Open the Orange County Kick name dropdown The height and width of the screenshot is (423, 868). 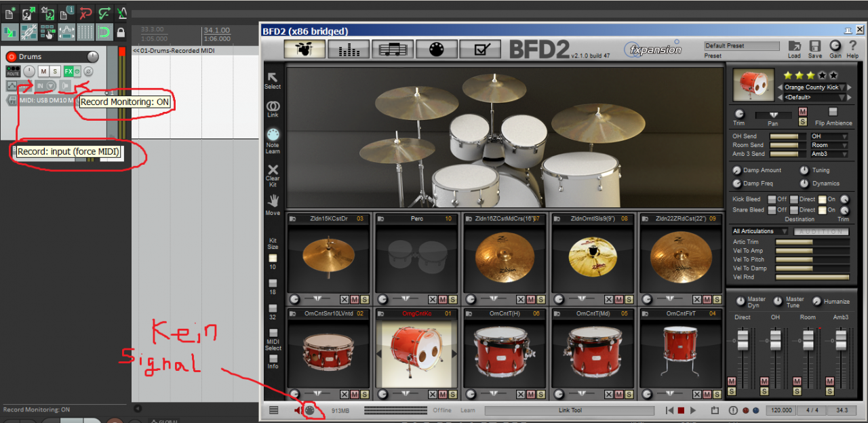pyautogui.click(x=815, y=87)
